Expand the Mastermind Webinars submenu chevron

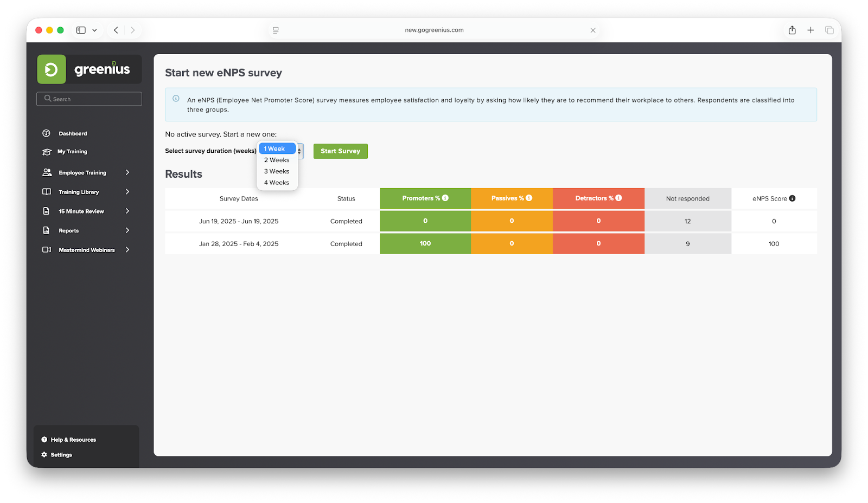point(127,250)
